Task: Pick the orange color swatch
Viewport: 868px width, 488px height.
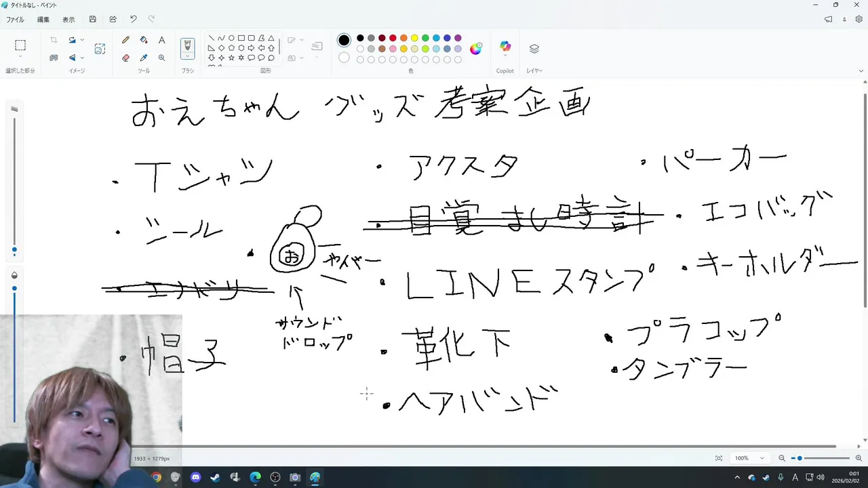Action: 403,38
